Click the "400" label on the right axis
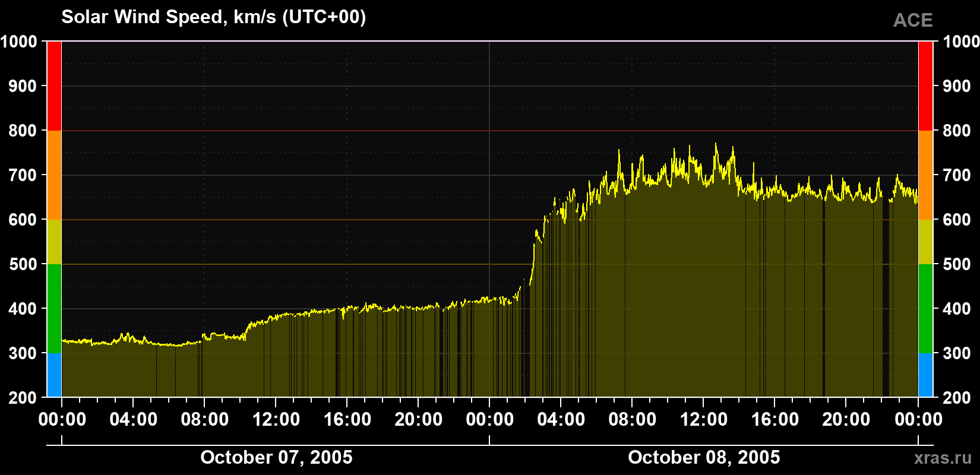Viewport: 980px width, 475px height. click(957, 309)
